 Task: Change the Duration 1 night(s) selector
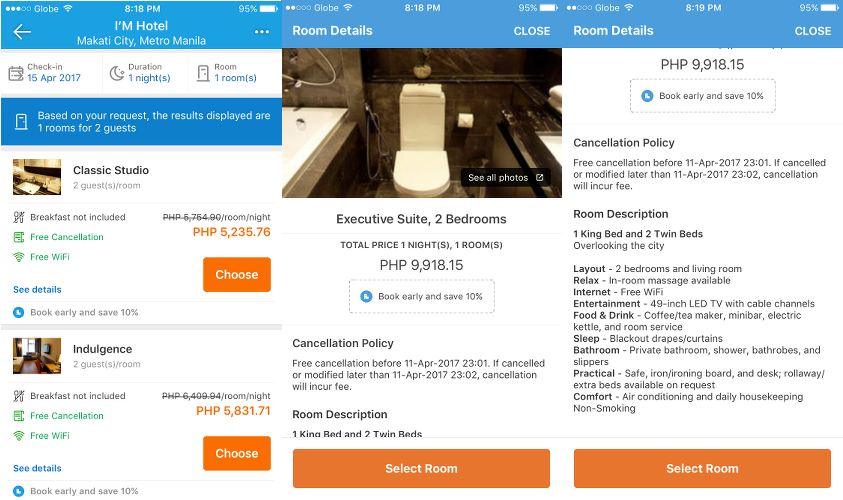tap(149, 73)
